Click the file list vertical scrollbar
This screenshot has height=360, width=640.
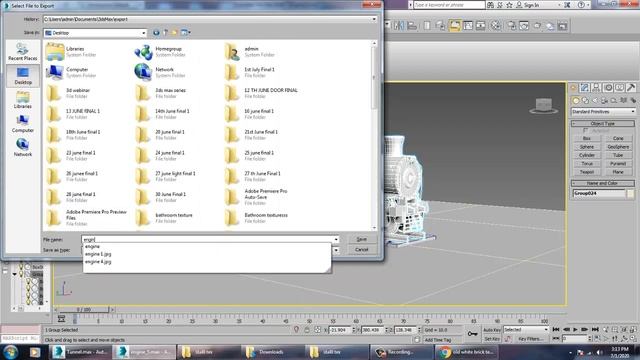point(374,136)
